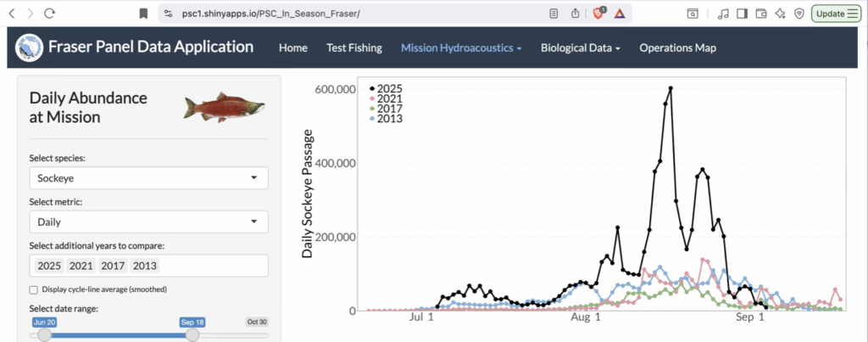Screen dimensions: 868x342
Task: Click the bookmark icon beside the address bar
Action: [x=143, y=14]
